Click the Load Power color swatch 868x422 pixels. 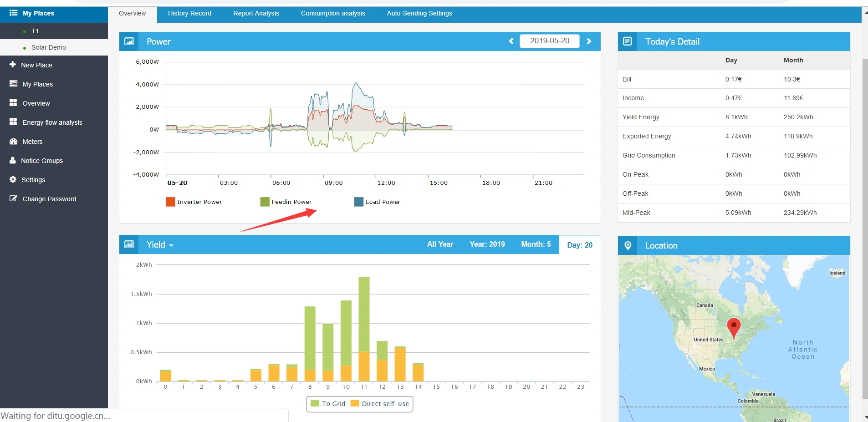point(359,202)
